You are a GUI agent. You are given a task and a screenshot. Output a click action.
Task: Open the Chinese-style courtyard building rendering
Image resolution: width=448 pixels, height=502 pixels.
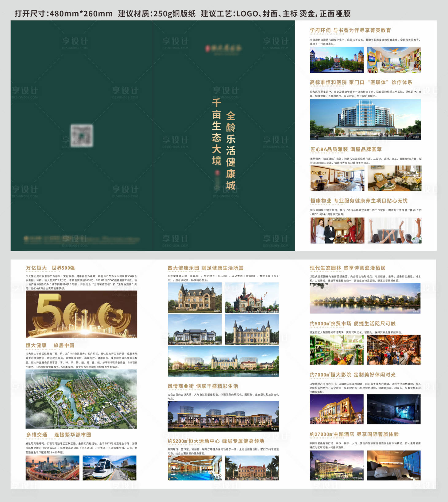click(x=195, y=329)
